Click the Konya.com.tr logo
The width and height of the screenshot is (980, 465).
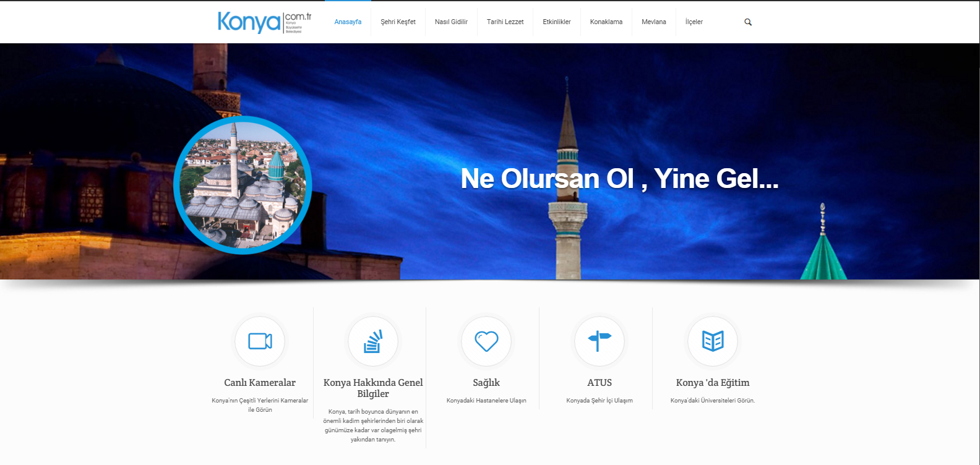pyautogui.click(x=265, y=22)
